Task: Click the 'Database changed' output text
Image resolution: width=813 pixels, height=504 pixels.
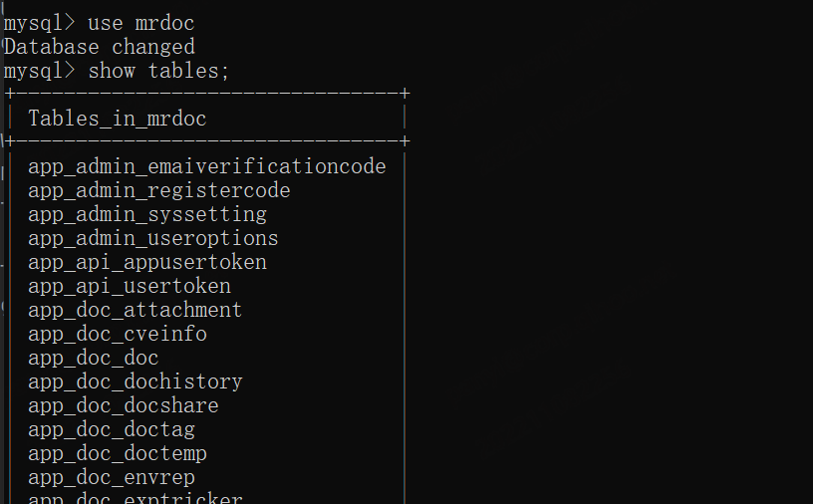Action: coord(100,47)
